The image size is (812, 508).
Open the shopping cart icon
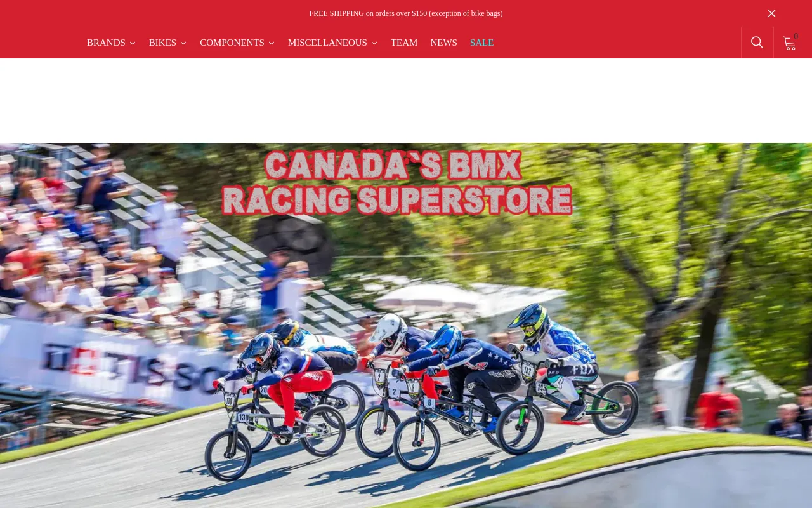pos(789,43)
